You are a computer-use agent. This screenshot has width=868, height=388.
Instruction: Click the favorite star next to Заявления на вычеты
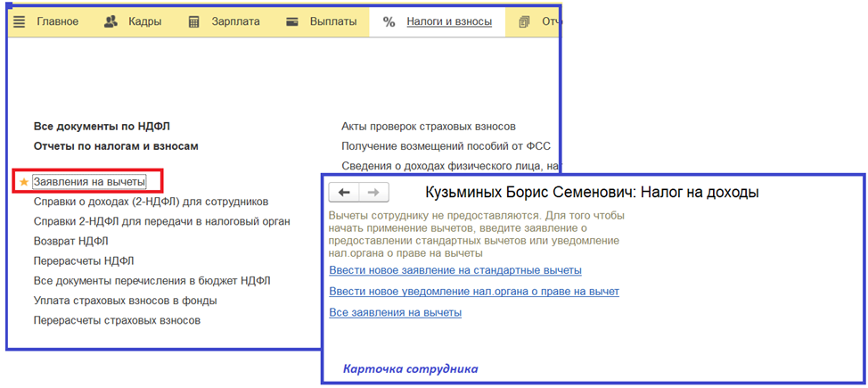(24, 182)
